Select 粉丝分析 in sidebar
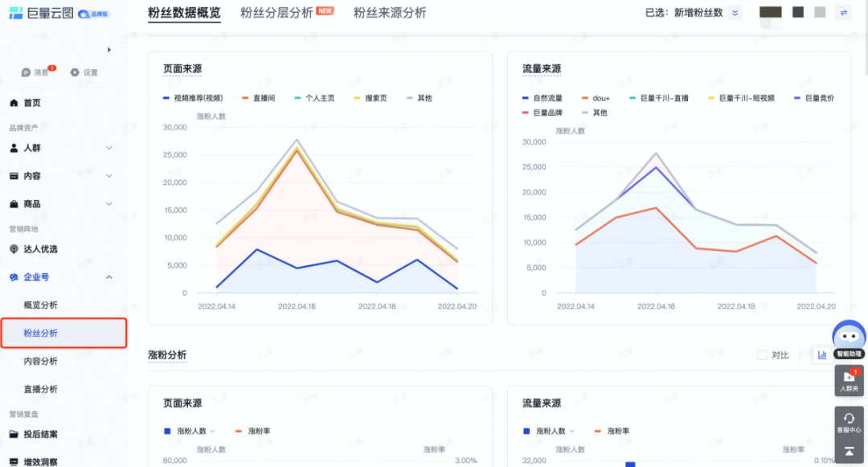 pos(63,333)
